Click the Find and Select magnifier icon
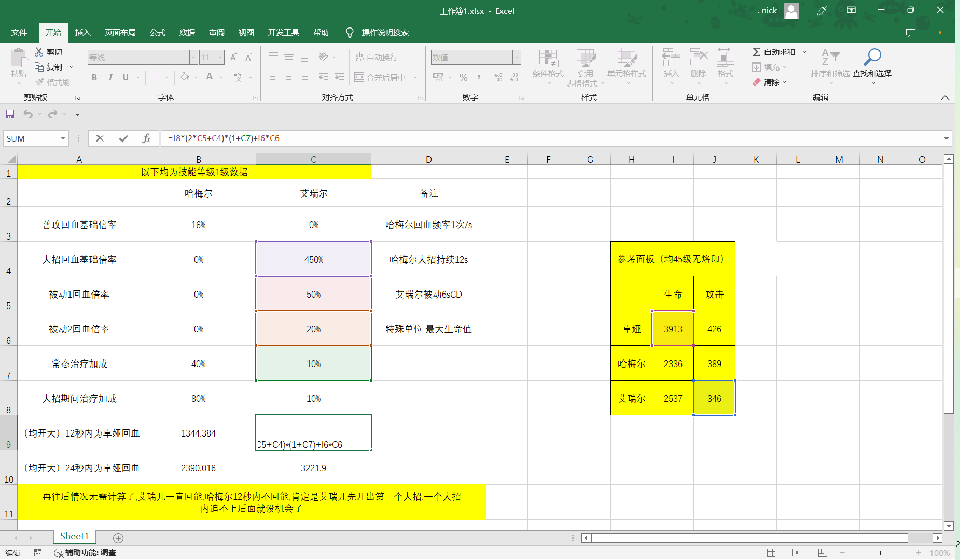The height and width of the screenshot is (560, 960). (x=872, y=57)
